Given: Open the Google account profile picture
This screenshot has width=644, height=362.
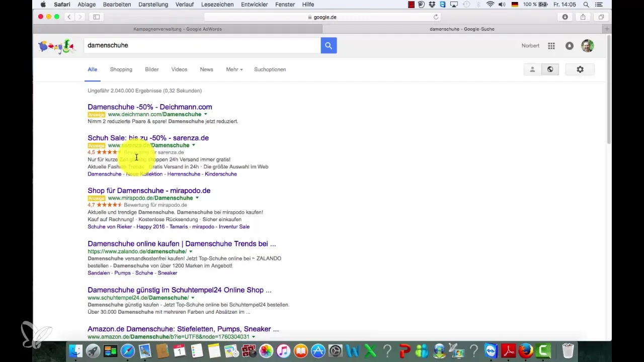Looking at the screenshot, I should (x=587, y=46).
